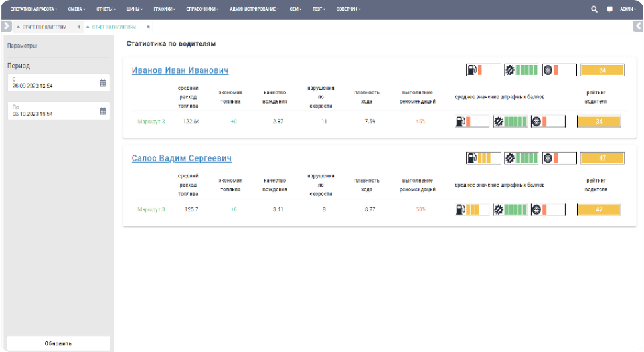Click the yellow rating bar showing 47 in header
Screen dimensions: 644x352
click(602, 159)
